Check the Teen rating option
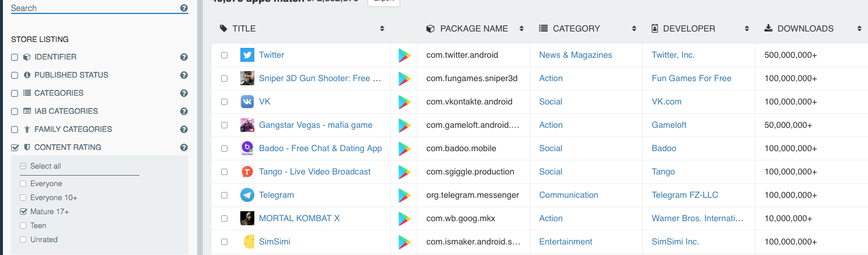Image resolution: width=868 pixels, height=255 pixels. [23, 226]
